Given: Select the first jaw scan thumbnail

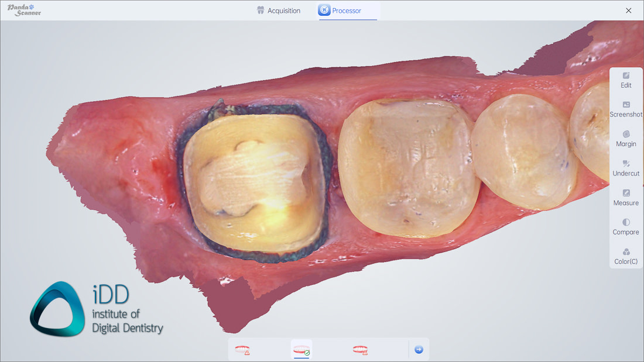Looking at the screenshot, I should click(x=241, y=349).
